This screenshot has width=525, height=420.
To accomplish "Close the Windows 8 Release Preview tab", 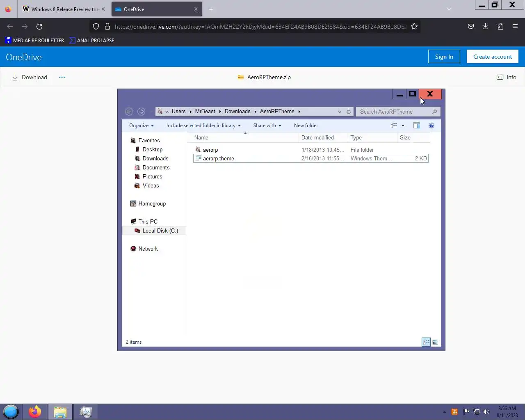I will (103, 9).
